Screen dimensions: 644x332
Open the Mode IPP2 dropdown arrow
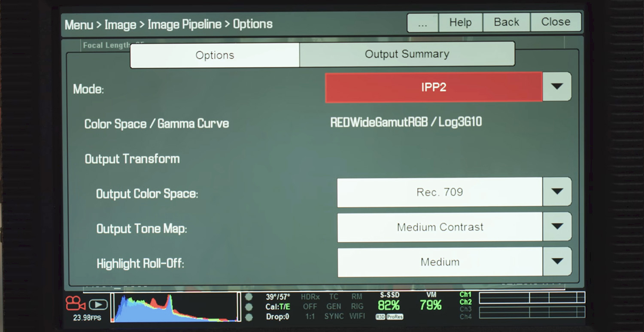557,86
